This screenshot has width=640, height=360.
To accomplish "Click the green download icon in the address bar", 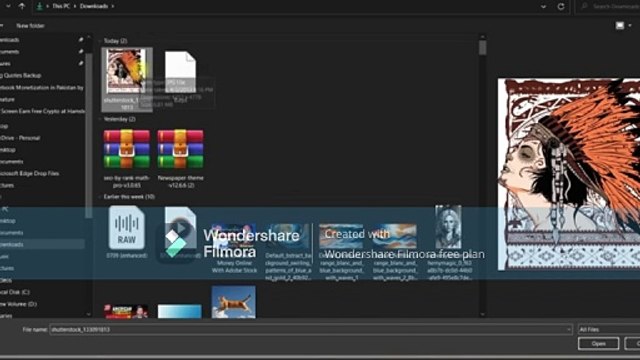I will click(x=40, y=6).
